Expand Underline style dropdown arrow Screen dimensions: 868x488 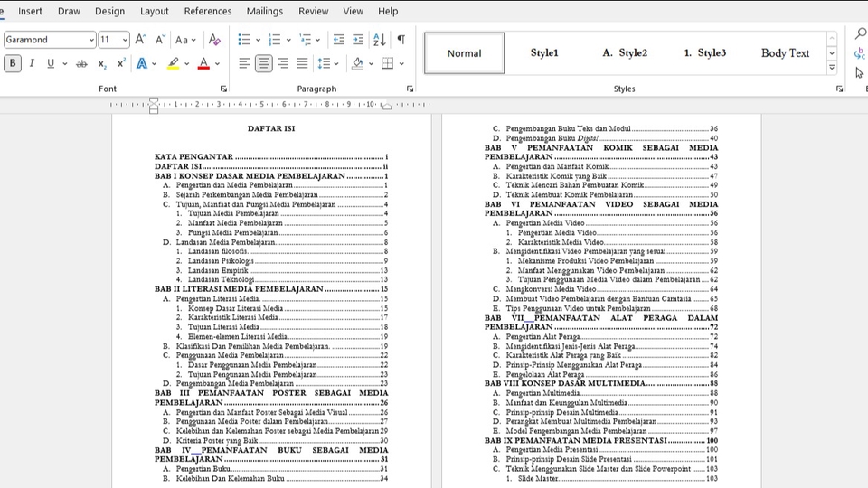65,63
